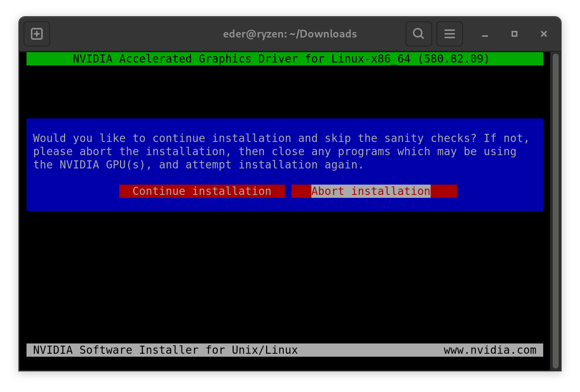This screenshot has height=392, width=580.
Task: Click the sanity checks prompt message
Action: pyautogui.click(x=281, y=152)
